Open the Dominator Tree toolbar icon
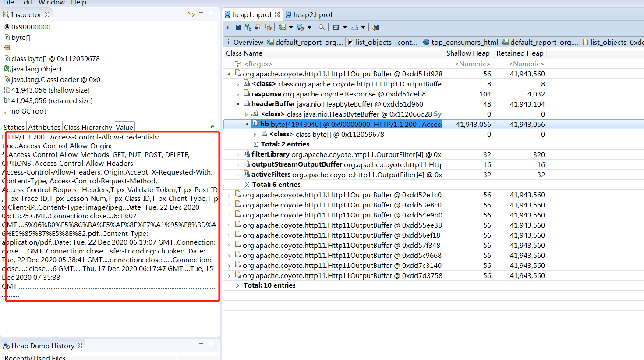The width and height of the screenshot is (644, 360). (x=248, y=27)
